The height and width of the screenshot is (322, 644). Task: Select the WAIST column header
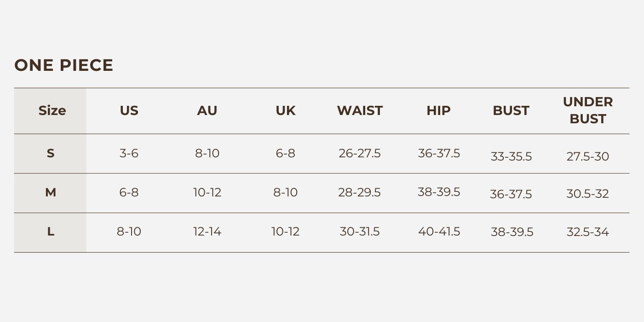pos(360,111)
